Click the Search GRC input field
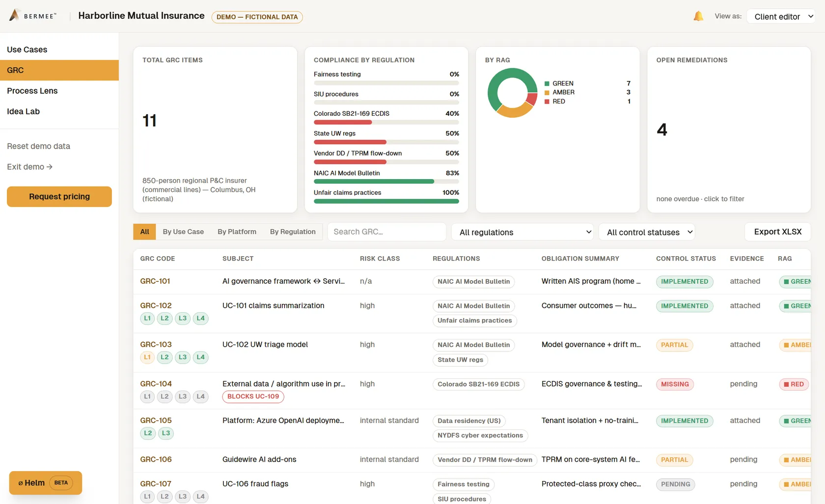 coord(387,232)
